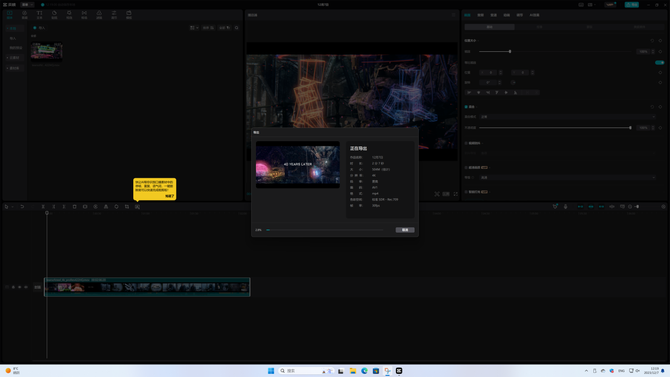The width and height of the screenshot is (670, 377).
Task: Open the Transitions (转场) panel icon
Action: [84, 15]
